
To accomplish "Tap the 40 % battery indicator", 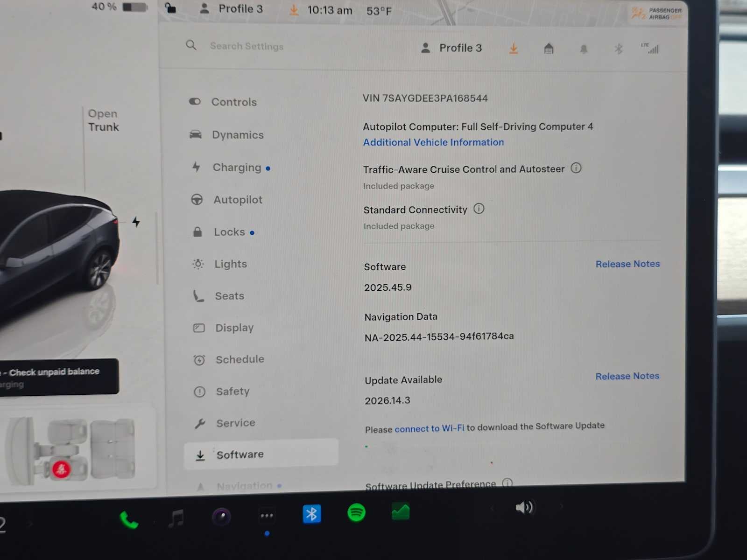I will coord(120,7).
